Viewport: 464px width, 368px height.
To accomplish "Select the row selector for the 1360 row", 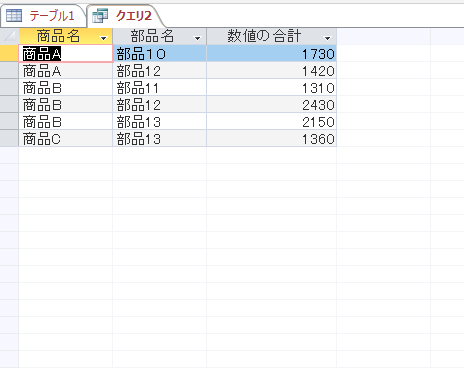I will pyautogui.click(x=9, y=139).
